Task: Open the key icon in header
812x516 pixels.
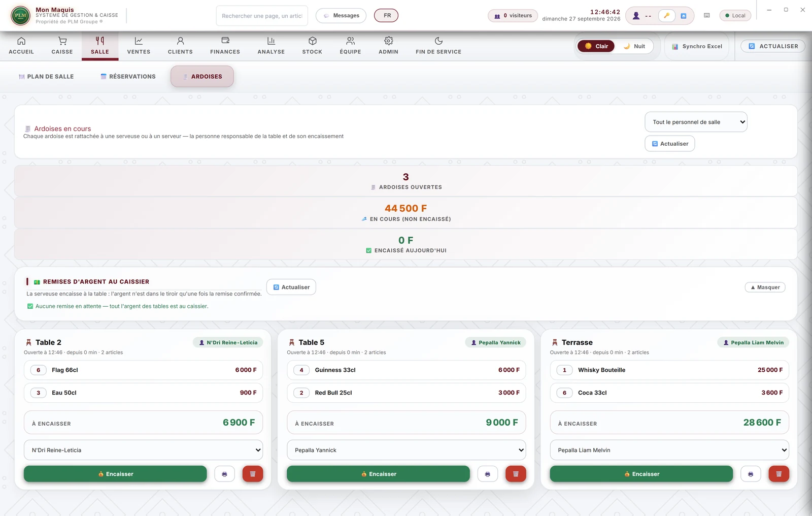Action: [x=666, y=16]
